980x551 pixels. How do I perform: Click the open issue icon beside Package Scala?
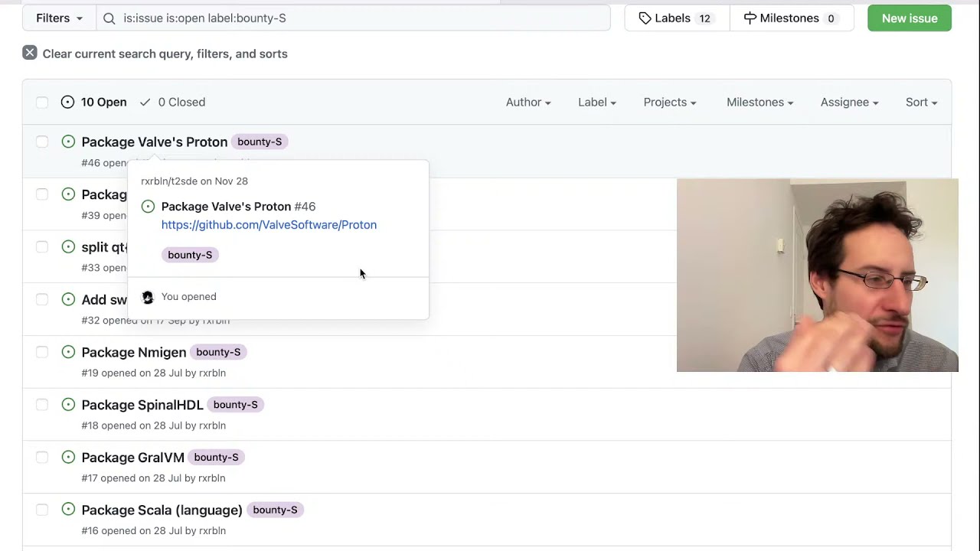pyautogui.click(x=68, y=510)
